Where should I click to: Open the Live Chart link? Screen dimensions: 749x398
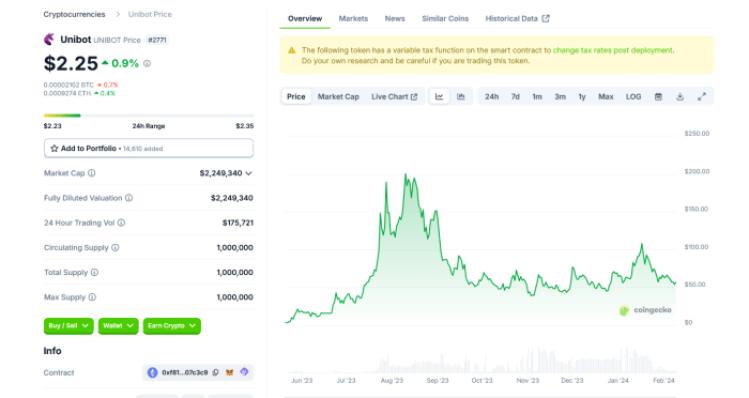tap(394, 97)
